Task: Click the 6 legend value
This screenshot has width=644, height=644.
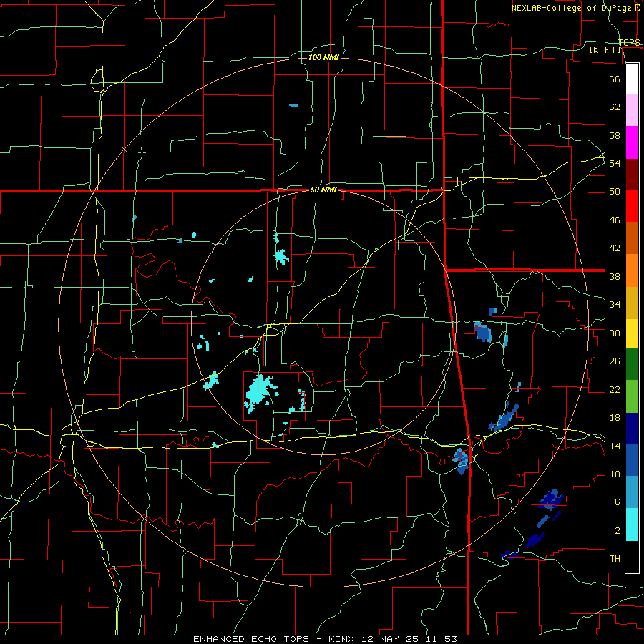Action: [617, 502]
